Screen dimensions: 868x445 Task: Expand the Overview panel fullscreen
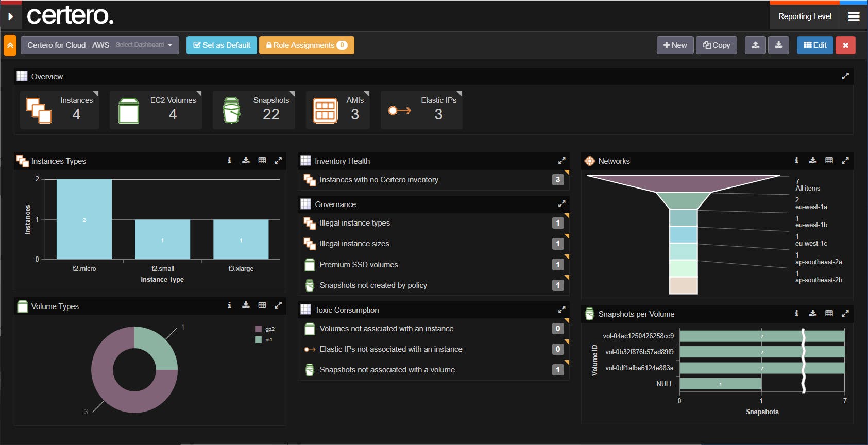point(845,76)
